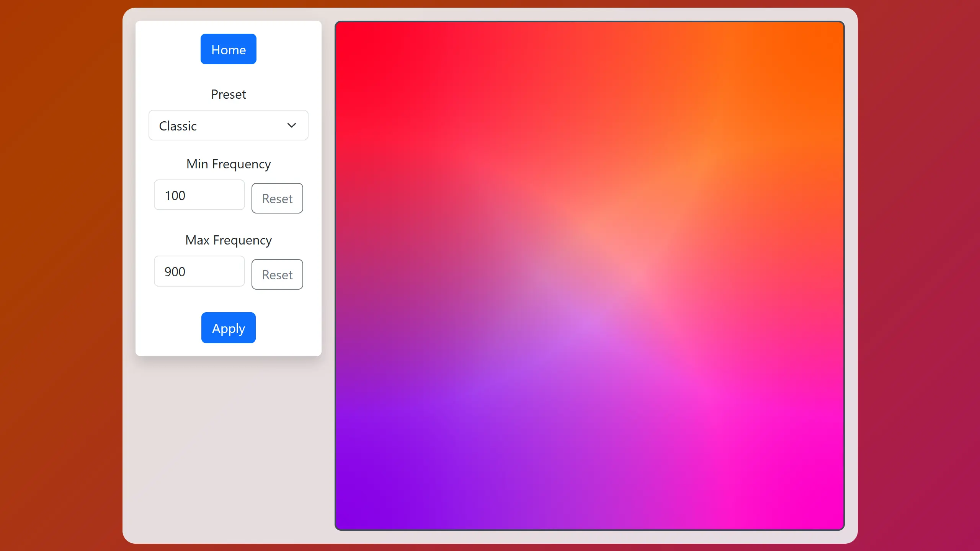The image size is (980, 551).
Task: Reset the Min Frequency value
Action: [277, 198]
